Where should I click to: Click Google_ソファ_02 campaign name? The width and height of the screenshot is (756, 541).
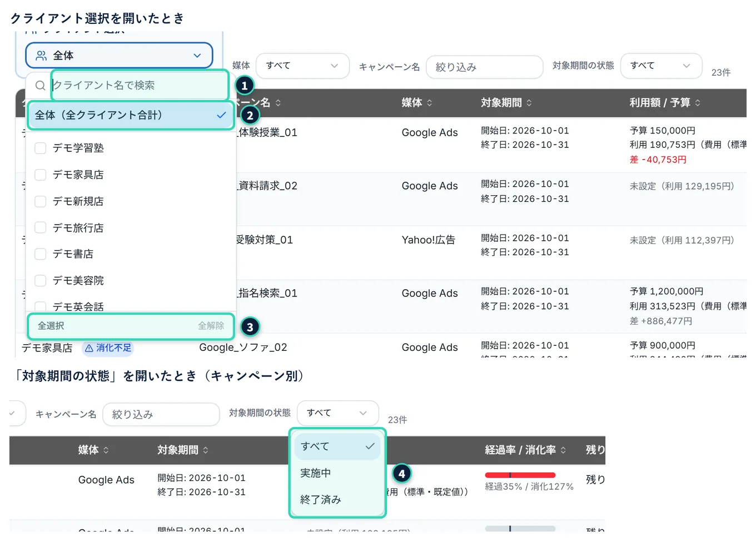(x=243, y=348)
